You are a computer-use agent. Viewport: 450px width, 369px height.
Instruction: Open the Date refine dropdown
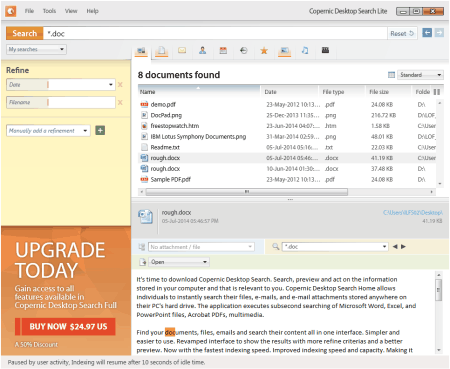[111, 85]
